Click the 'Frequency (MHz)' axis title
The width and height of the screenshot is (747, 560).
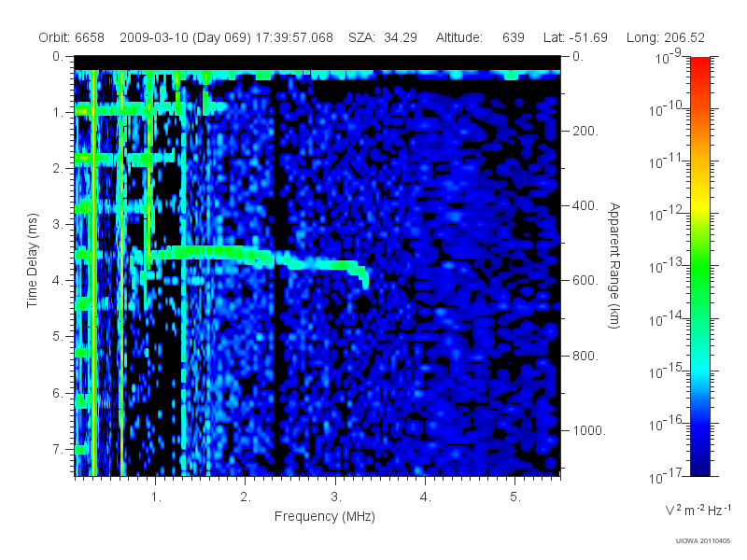point(325,516)
